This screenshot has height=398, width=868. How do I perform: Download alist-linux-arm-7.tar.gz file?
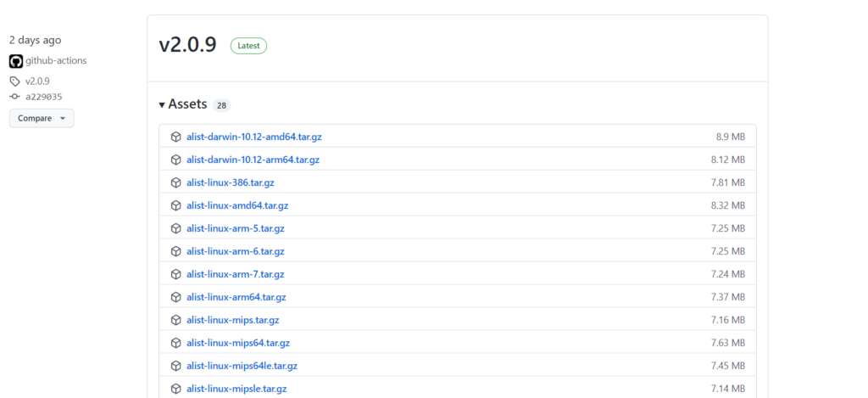[x=236, y=274]
